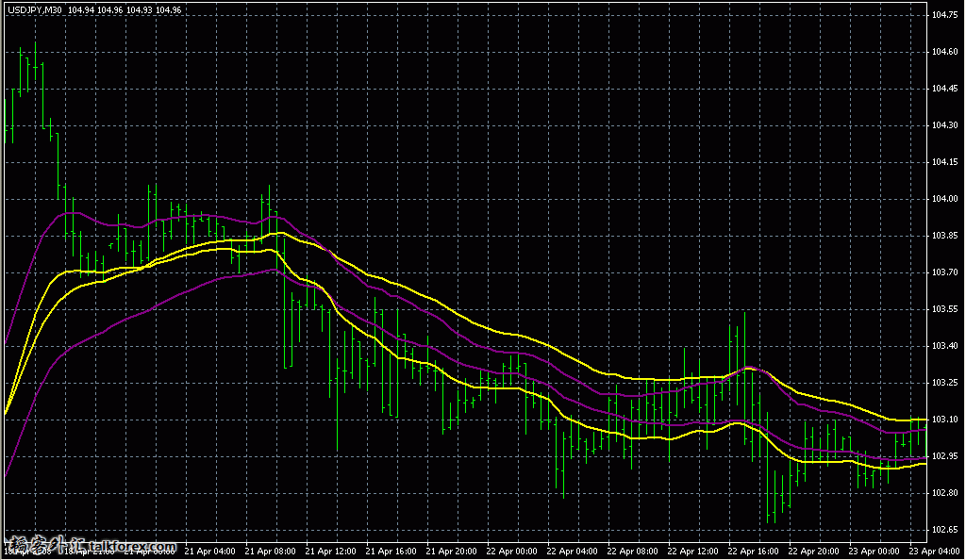
Task: Click the 103.55 price axis label
Action: click(x=945, y=309)
